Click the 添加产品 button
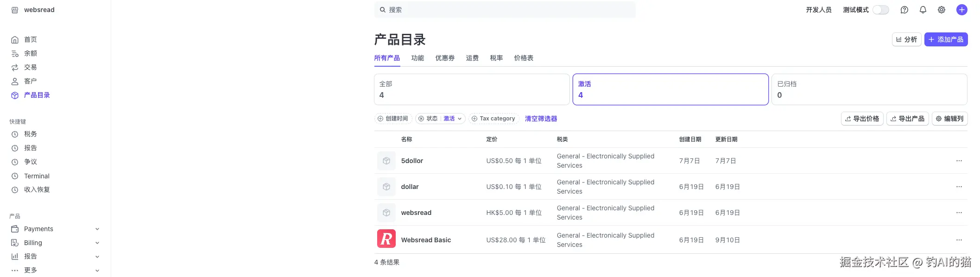This screenshot has width=980, height=277. (x=946, y=39)
